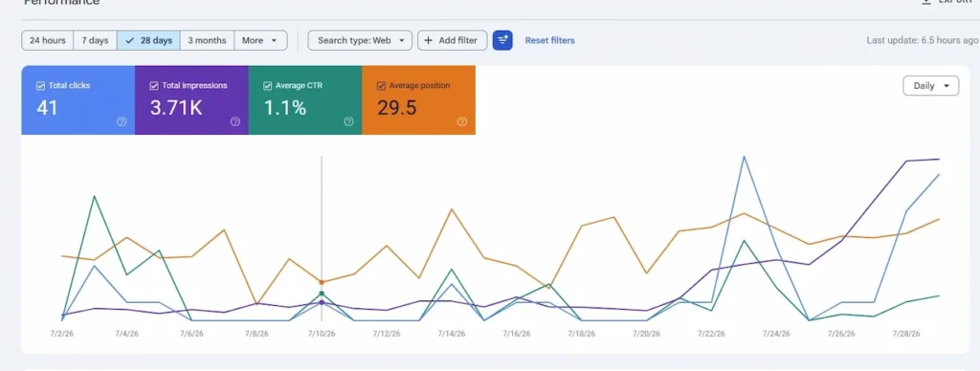Open help icon on Total clicks card
This screenshot has width=980, height=371.
point(122,121)
